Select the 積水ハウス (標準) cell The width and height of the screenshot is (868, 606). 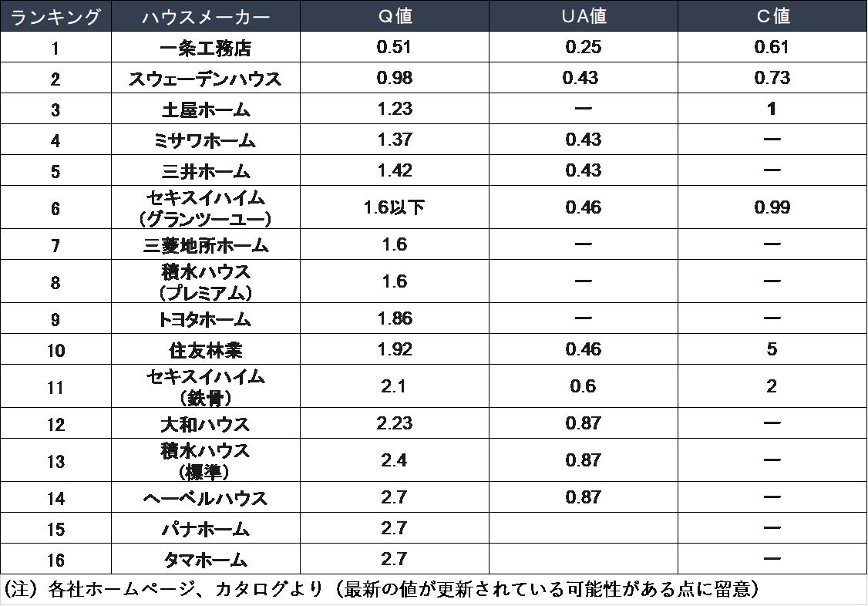[x=206, y=460]
